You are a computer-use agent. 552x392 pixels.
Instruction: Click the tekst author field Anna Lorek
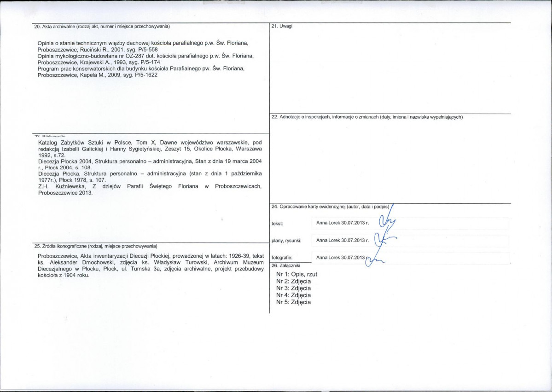(342, 223)
